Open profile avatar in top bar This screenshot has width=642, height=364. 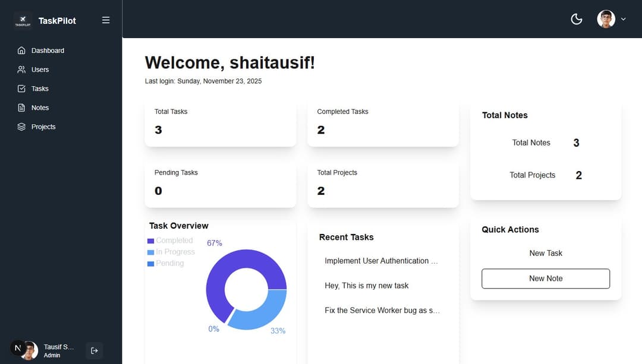click(x=606, y=19)
